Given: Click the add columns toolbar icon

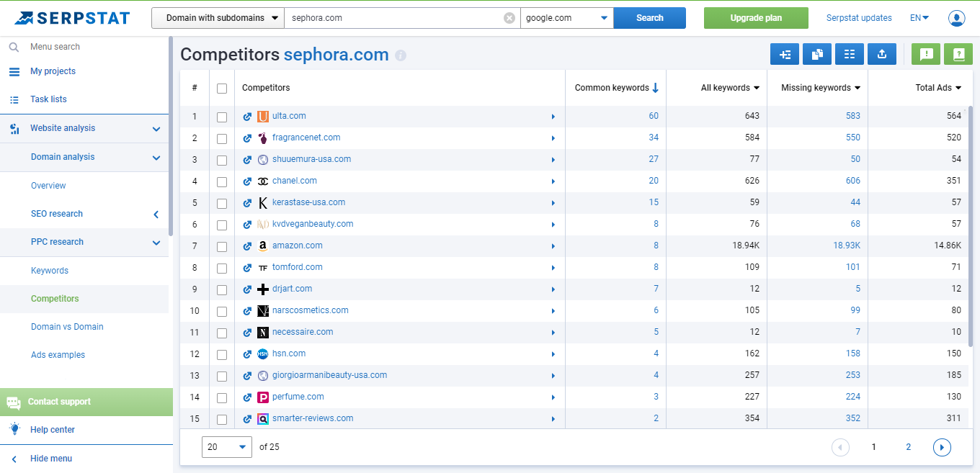Looking at the screenshot, I should click(785, 54).
